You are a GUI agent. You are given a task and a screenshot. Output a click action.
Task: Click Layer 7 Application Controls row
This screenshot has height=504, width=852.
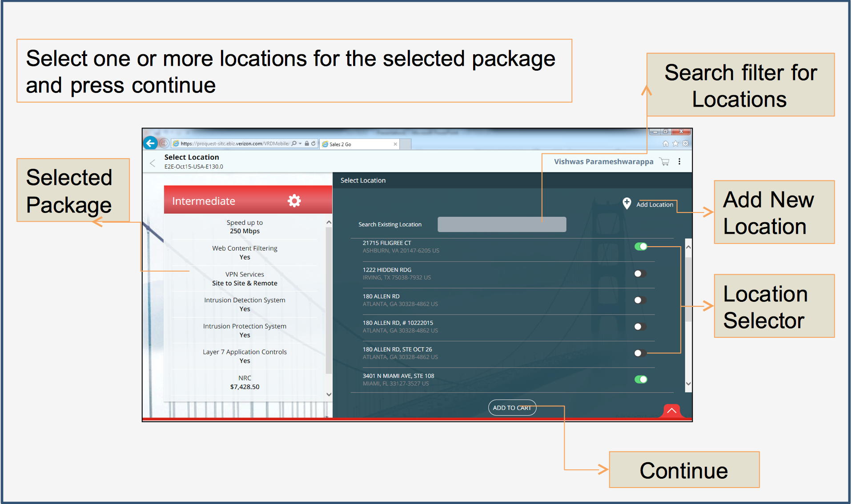click(245, 356)
